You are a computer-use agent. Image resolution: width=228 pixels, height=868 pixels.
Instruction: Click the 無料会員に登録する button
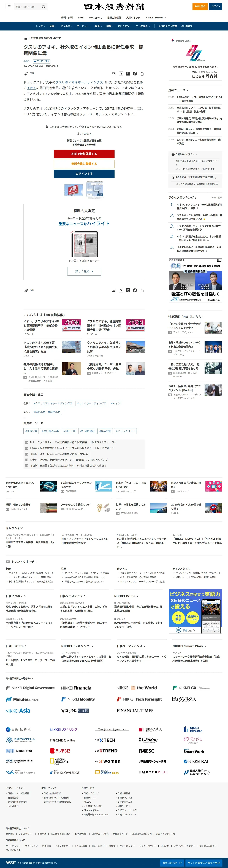click(84, 164)
